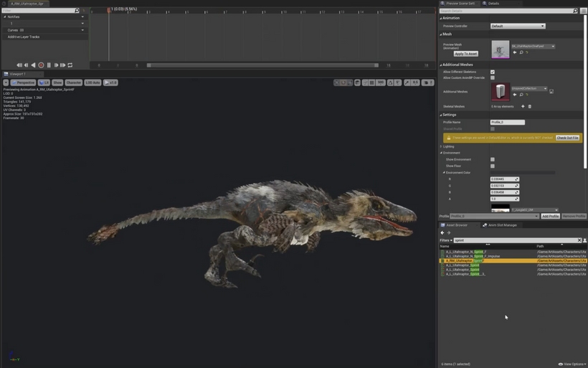The height and width of the screenshot is (368, 588).
Task: Empty the Skeletal Meshes array via trash icon
Action: 530,106
